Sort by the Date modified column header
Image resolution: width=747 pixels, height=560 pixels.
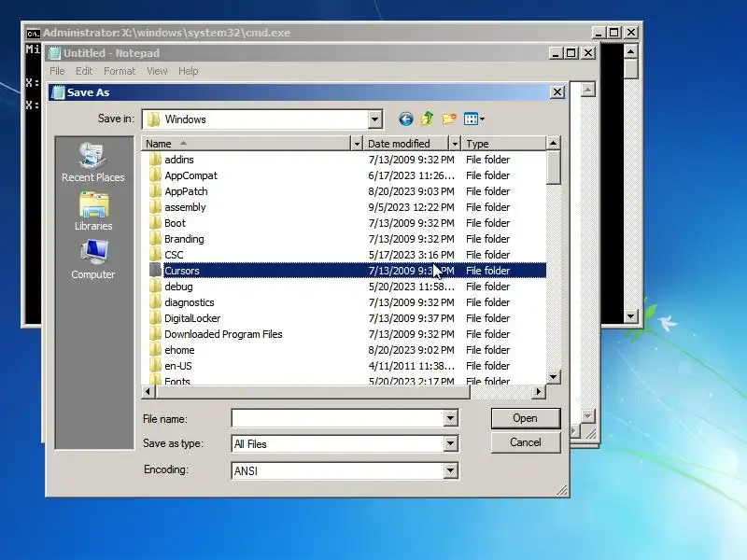(406, 144)
